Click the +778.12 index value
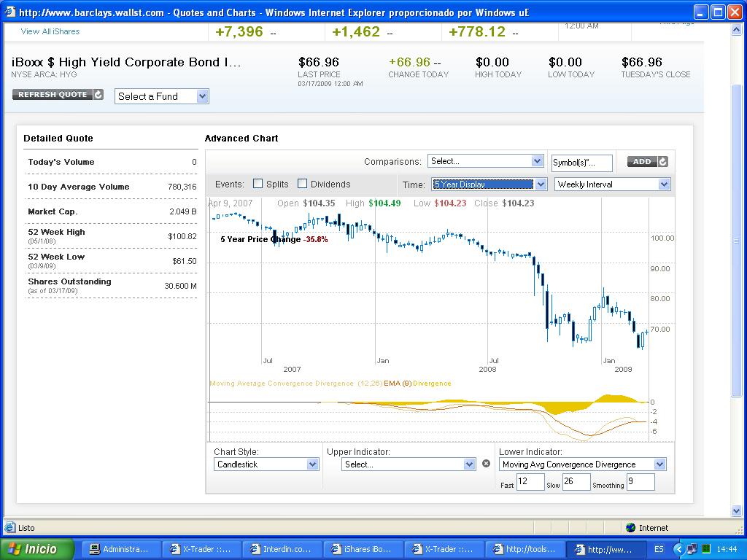The height and width of the screenshot is (560, 747). (477, 32)
